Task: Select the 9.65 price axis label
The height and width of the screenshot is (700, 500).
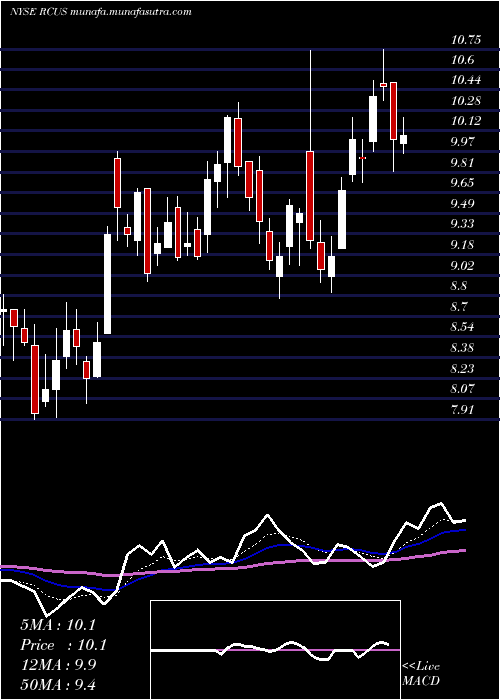Action: pyautogui.click(x=462, y=183)
